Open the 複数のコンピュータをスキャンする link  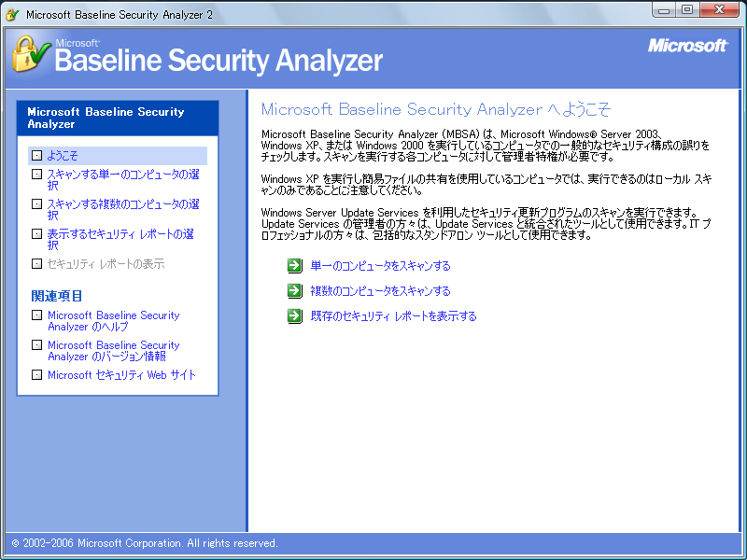[x=380, y=291]
